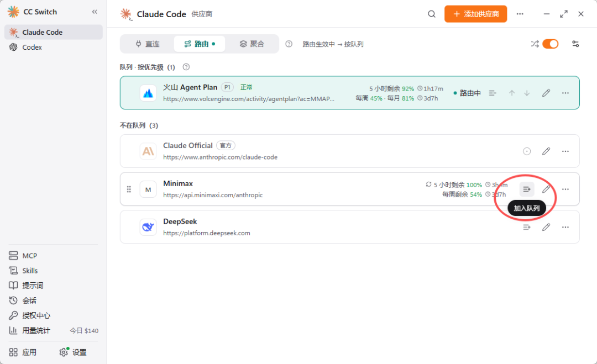Click 正常 status label

(x=246, y=87)
